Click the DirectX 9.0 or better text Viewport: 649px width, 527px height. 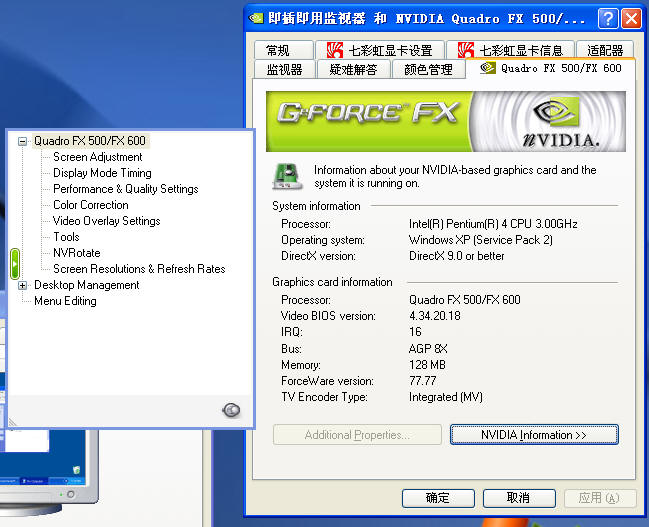pos(457,256)
